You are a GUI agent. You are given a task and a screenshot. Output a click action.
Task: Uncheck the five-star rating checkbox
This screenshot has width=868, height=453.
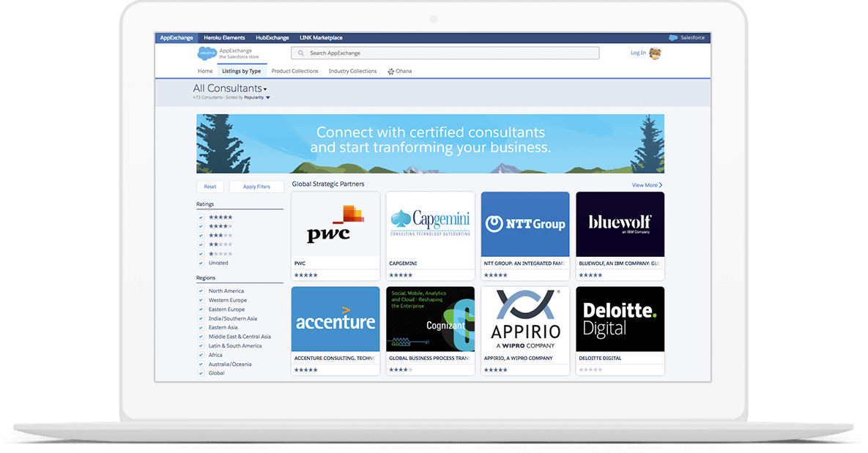click(201, 217)
